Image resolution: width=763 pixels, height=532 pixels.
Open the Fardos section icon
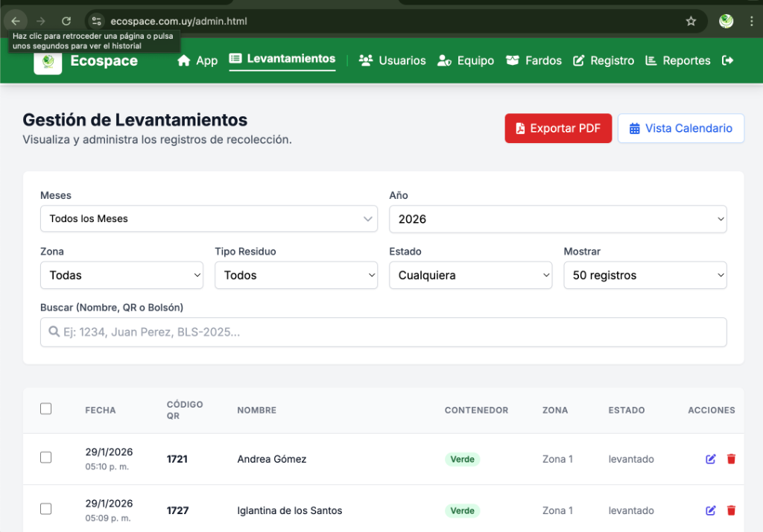[x=512, y=60]
